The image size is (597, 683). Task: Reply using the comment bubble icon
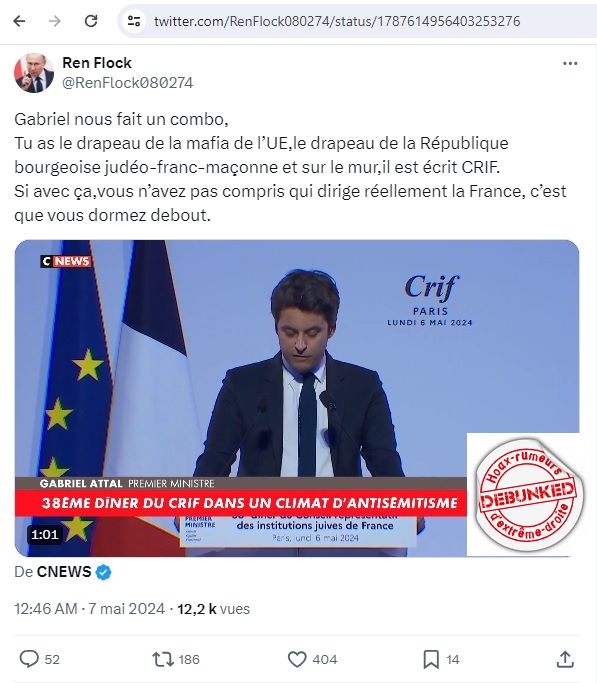pyautogui.click(x=29, y=659)
